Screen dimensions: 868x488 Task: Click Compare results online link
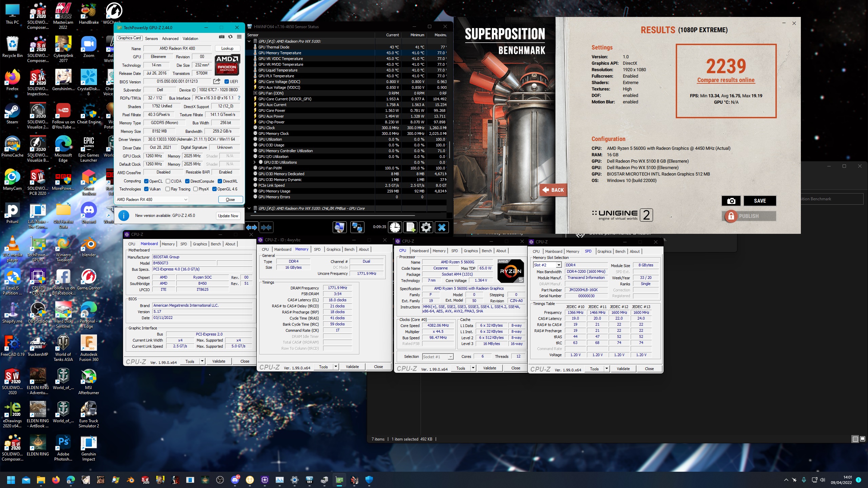point(726,80)
